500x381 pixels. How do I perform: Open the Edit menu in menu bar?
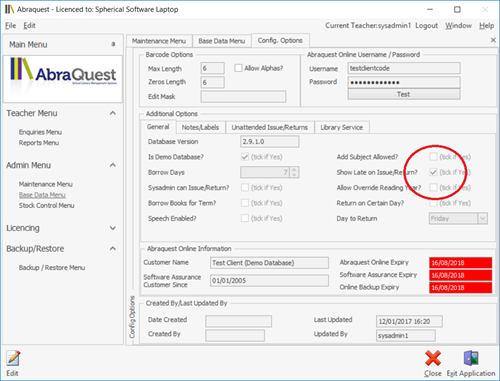[x=29, y=26]
